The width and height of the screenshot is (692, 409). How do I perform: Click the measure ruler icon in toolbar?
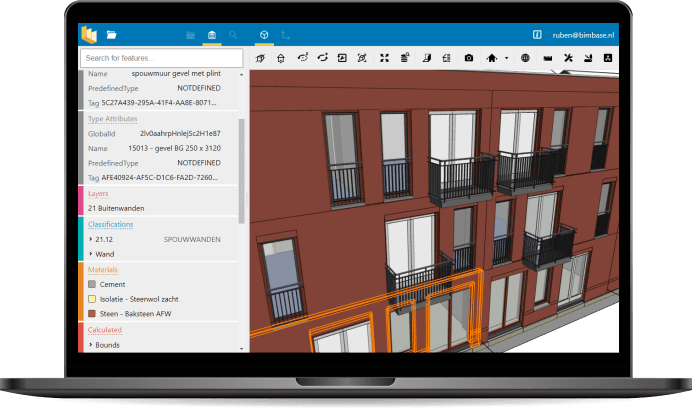[547, 59]
